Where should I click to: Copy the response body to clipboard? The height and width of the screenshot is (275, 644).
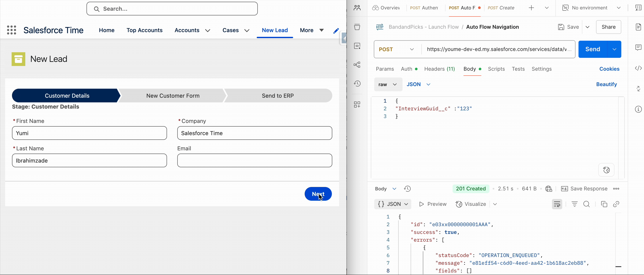coord(604,204)
